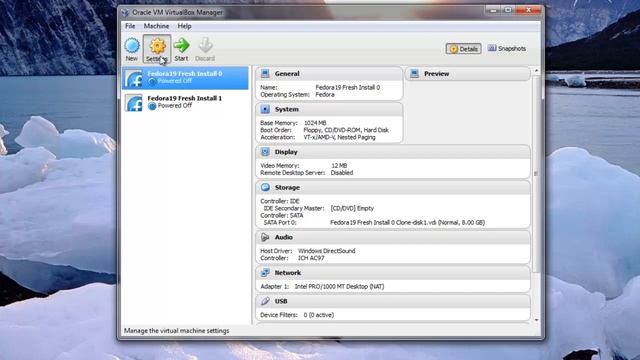Click the Base Memory value 1024 MB

point(315,123)
